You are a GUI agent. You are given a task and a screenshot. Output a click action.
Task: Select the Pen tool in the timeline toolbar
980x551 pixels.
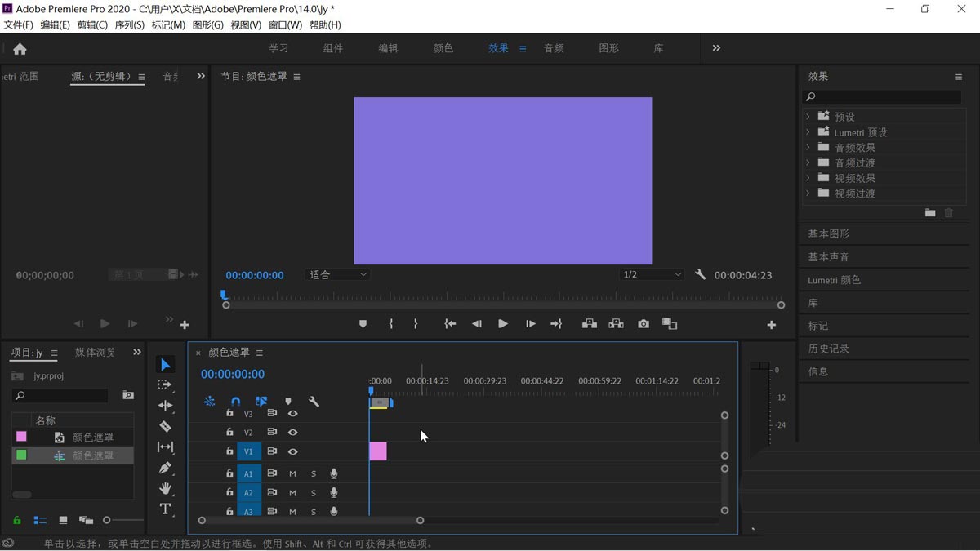tap(166, 469)
